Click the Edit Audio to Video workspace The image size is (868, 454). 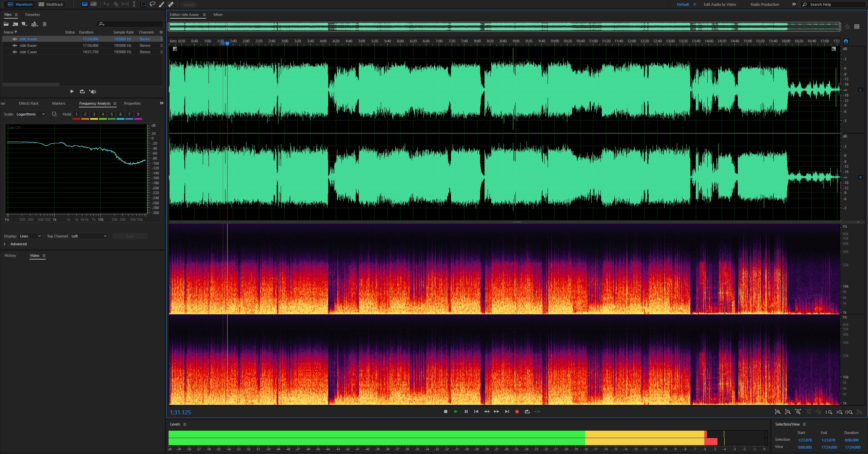[x=719, y=4]
